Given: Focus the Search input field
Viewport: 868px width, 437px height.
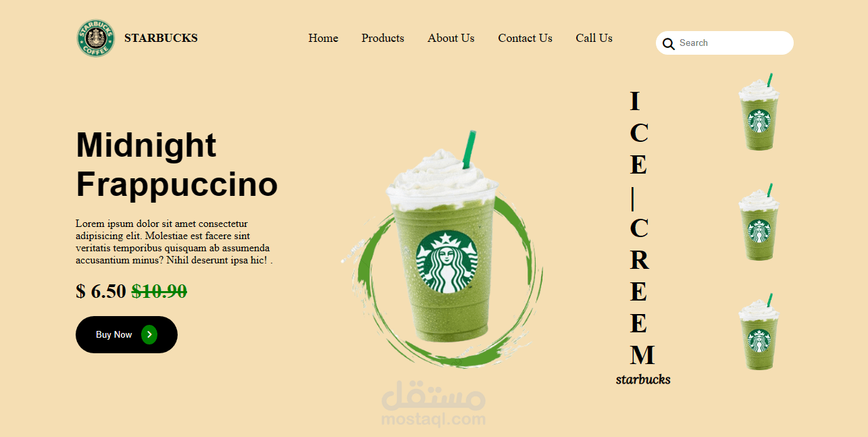Looking at the screenshot, I should 725,43.
